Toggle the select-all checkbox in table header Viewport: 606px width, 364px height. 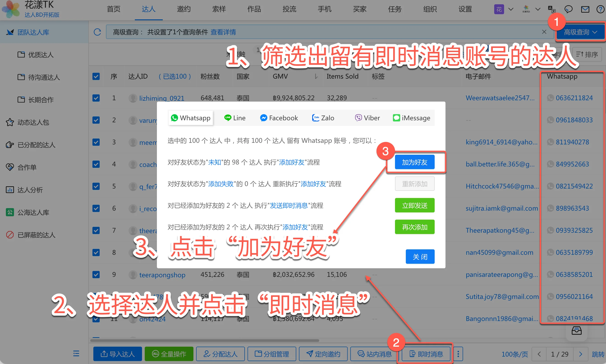96,76
